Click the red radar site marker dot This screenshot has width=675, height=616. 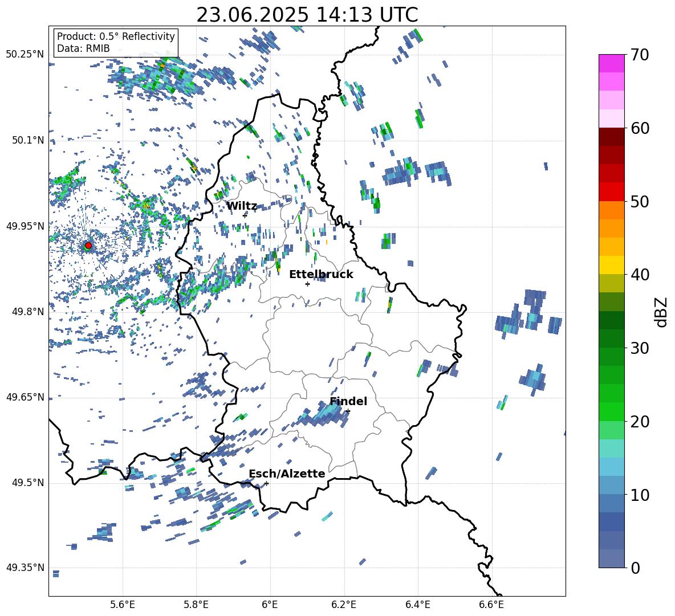pos(88,245)
